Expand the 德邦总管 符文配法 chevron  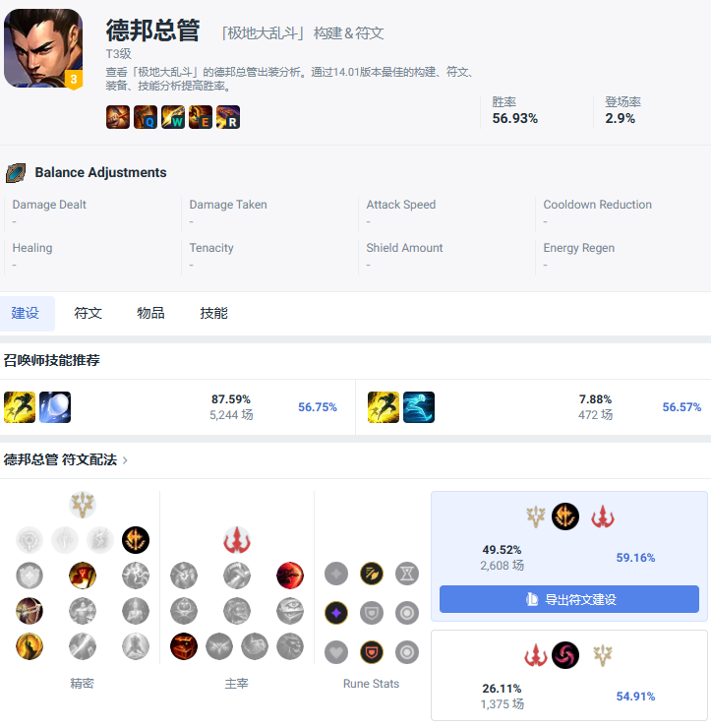pos(125,460)
